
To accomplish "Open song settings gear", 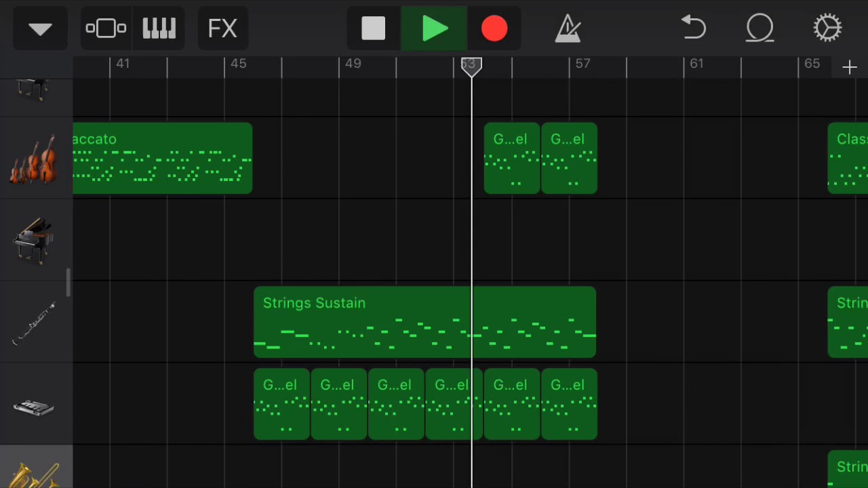I will click(827, 28).
